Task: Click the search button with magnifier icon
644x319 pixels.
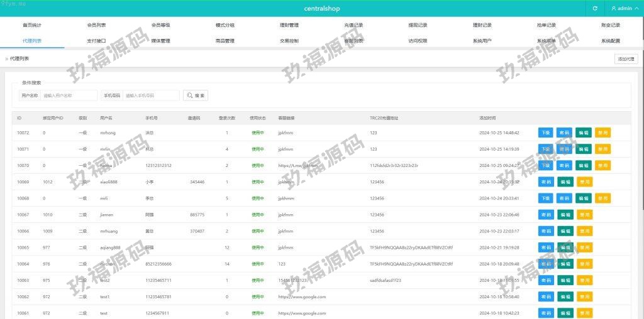Action: [x=195, y=95]
